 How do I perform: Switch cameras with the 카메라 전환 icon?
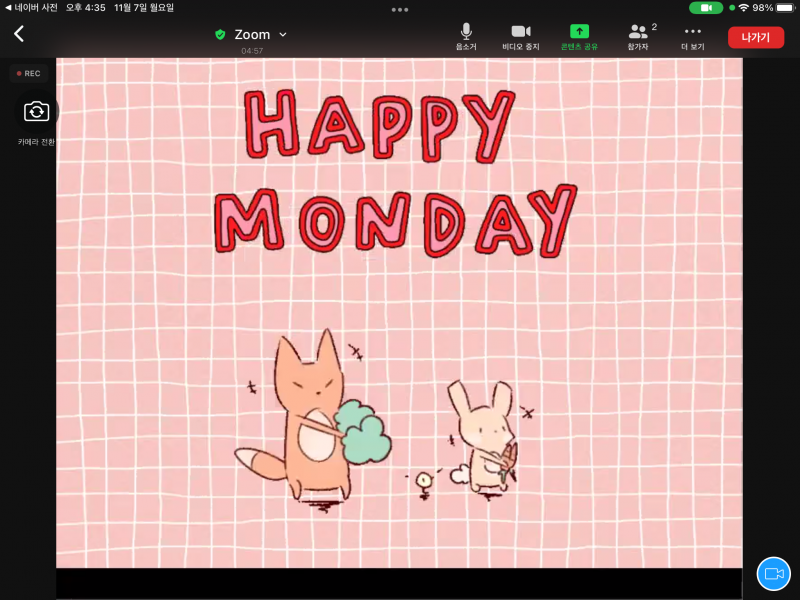36,112
